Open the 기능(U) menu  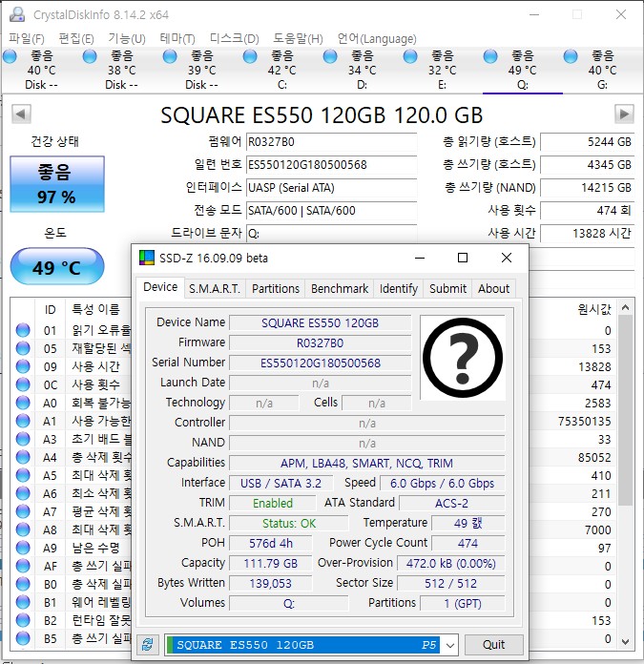(x=127, y=38)
